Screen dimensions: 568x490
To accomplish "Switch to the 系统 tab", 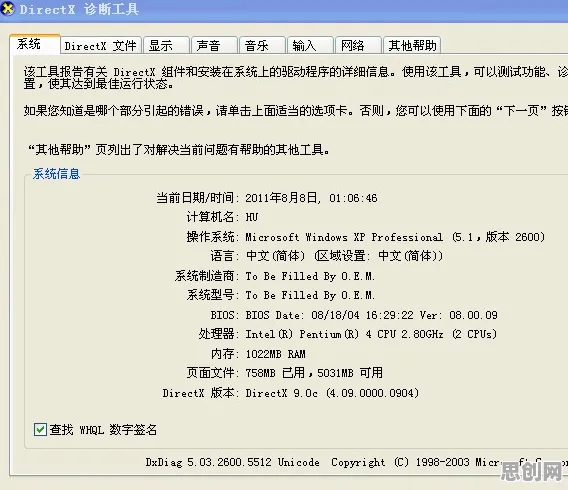I will 35,45.
